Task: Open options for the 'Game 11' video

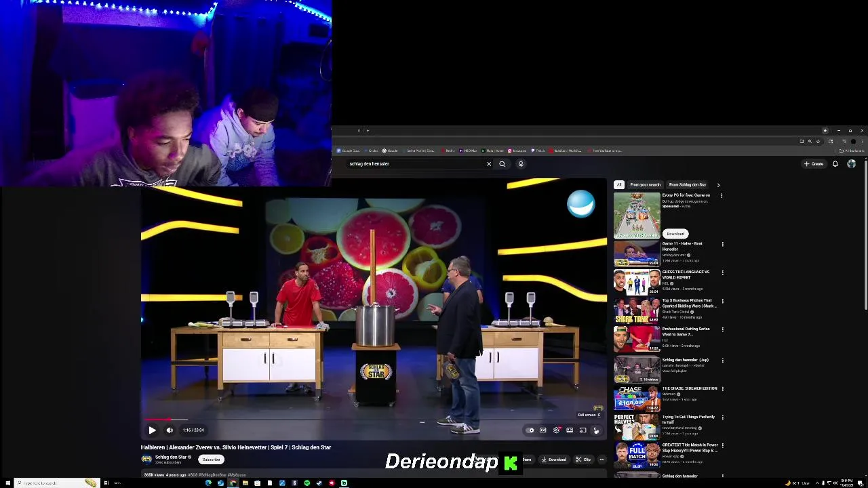Action: pos(722,244)
